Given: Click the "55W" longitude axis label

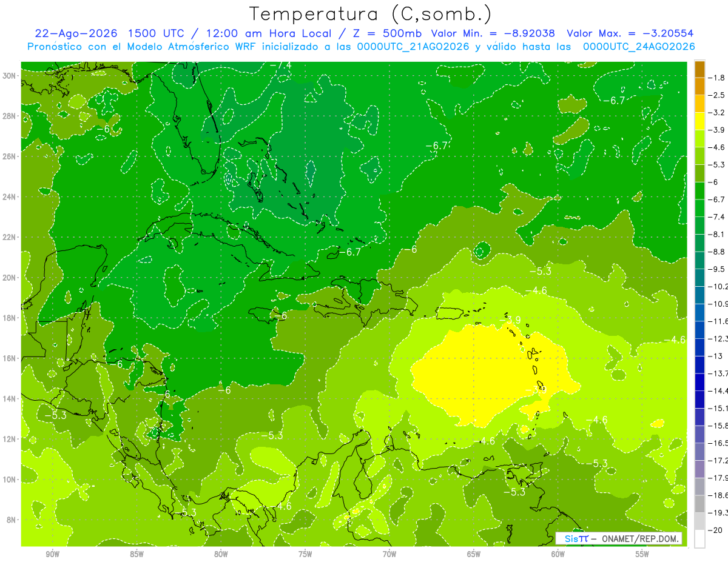Looking at the screenshot, I should pos(642,554).
